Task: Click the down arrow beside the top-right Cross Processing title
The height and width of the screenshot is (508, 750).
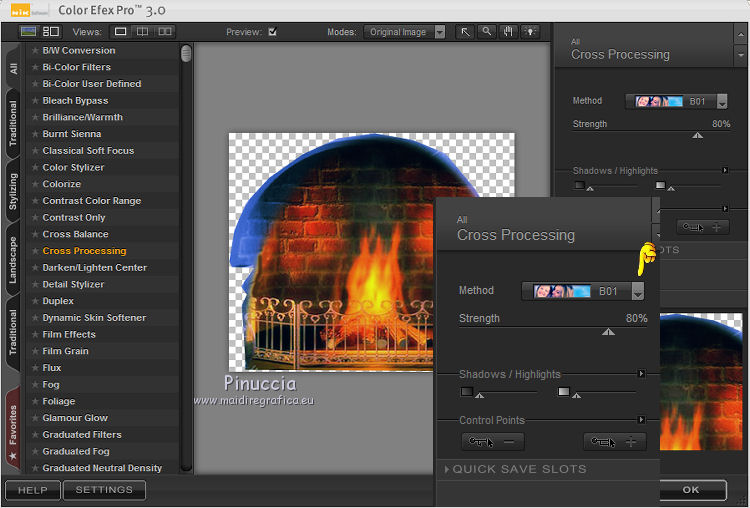Action: point(740,56)
